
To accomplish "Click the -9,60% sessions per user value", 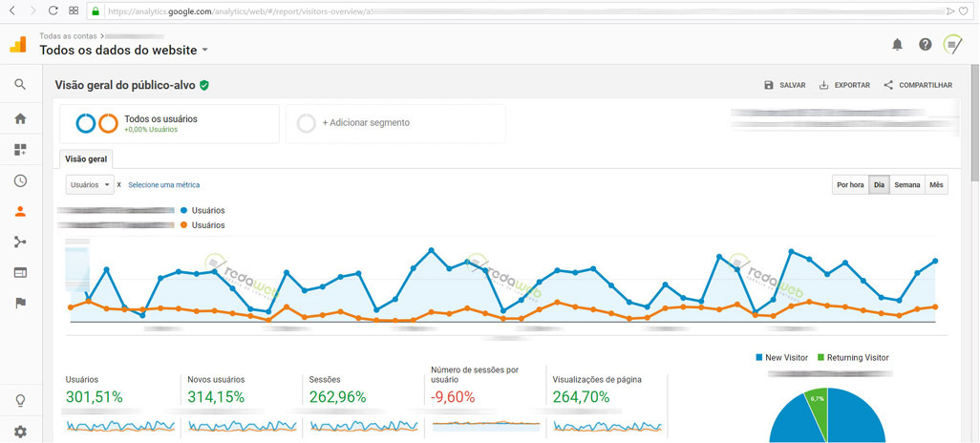I will point(453,397).
